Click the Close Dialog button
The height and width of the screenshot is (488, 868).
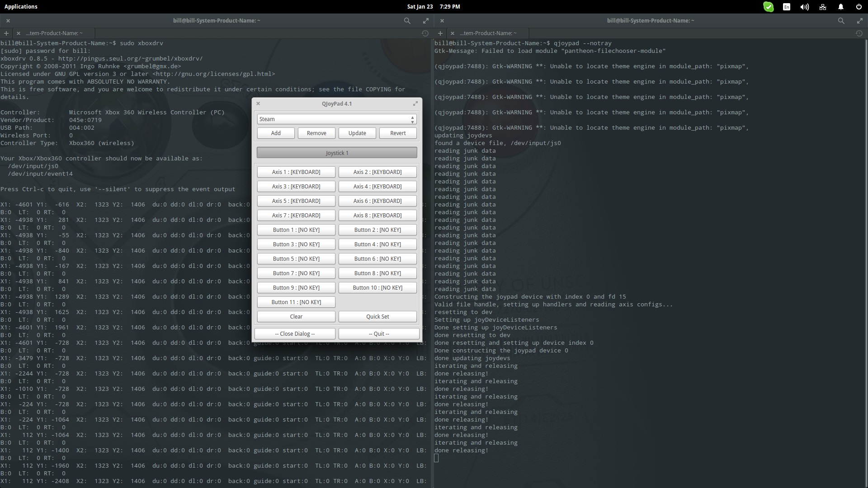pyautogui.click(x=295, y=334)
